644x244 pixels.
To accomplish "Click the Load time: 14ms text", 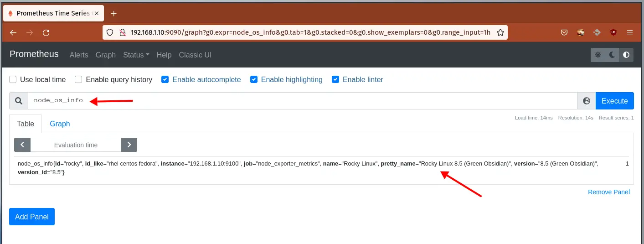I will point(534,118).
